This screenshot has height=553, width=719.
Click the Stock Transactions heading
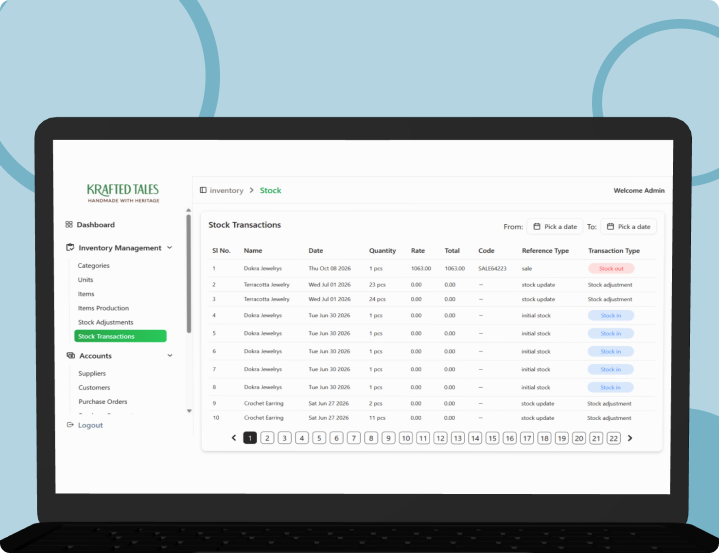[x=244, y=225]
